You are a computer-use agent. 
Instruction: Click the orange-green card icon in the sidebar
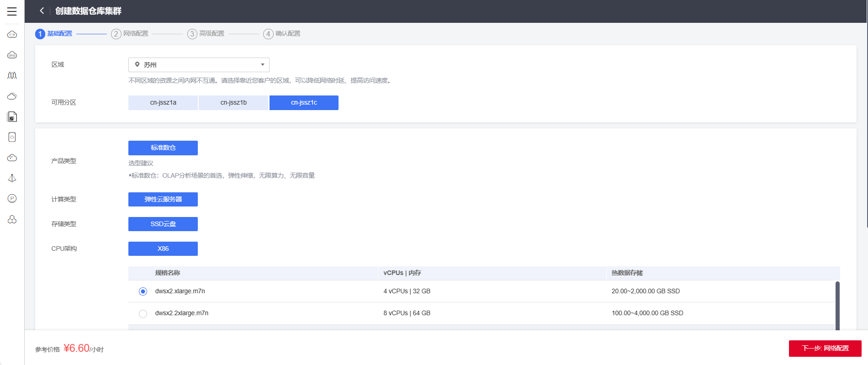click(12, 137)
